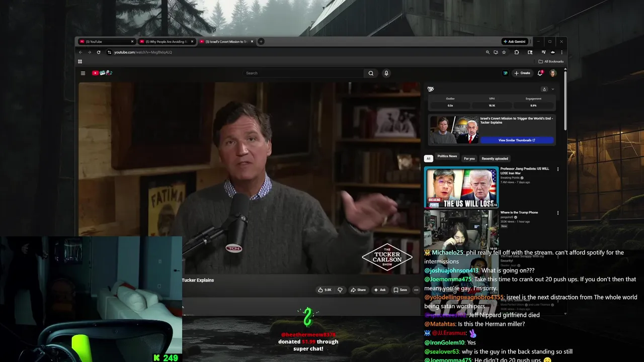Click @sealover63 chat username in overlay
644x362 pixels.
click(x=442, y=351)
